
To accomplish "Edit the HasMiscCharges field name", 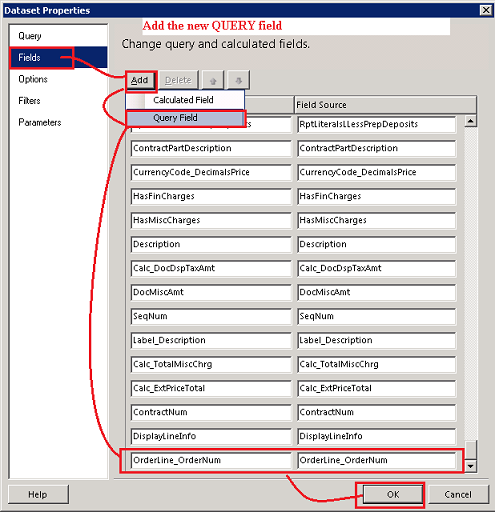I will pos(211,220).
